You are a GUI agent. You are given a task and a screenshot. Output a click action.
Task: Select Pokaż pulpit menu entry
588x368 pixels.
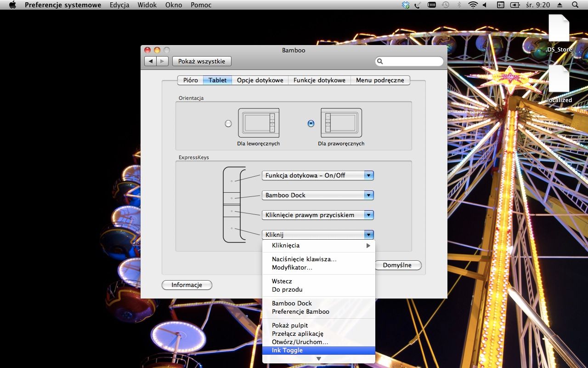coord(290,325)
